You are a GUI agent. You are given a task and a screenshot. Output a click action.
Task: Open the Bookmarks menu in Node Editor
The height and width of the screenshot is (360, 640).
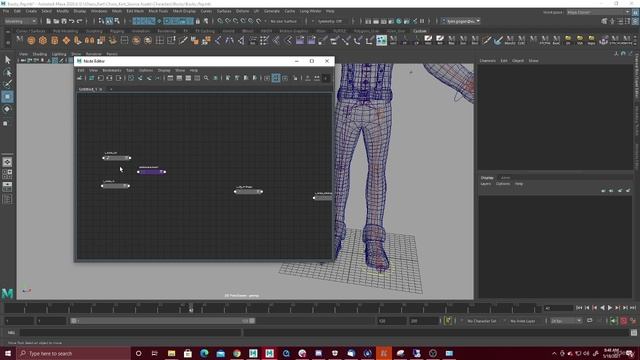coord(112,70)
